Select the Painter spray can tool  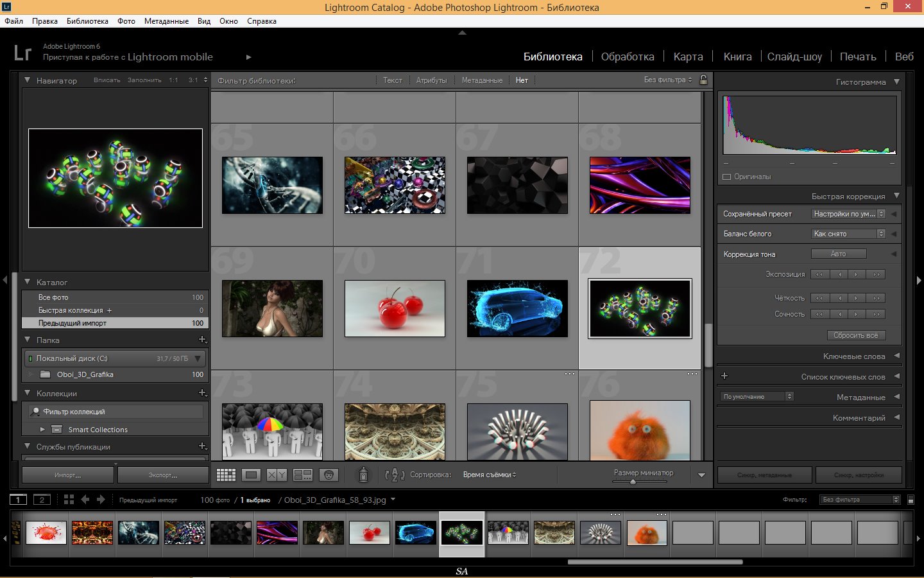coord(363,475)
